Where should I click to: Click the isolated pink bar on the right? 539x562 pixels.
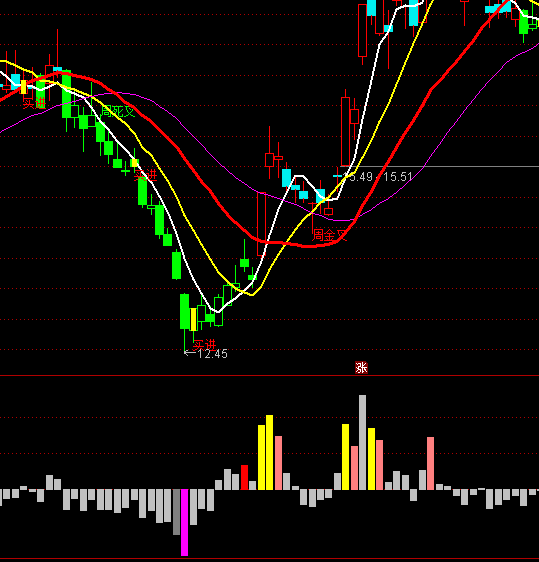tap(430, 463)
